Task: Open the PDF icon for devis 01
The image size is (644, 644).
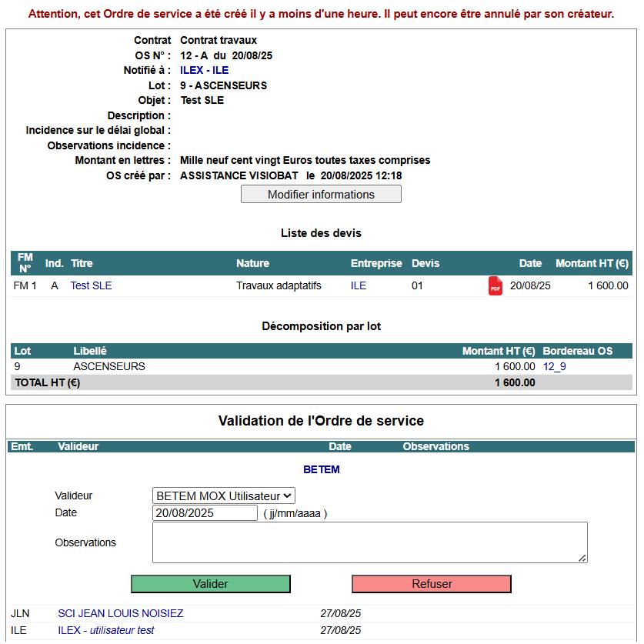Action: 495,285
